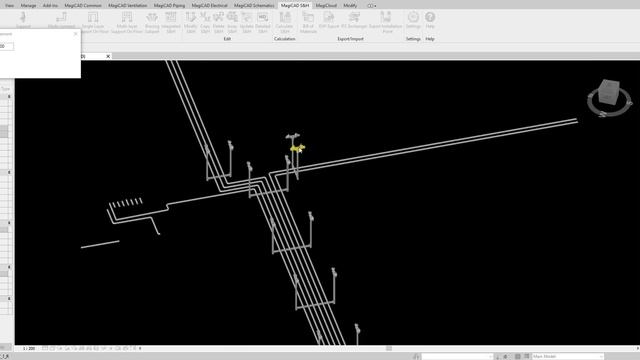This screenshot has height=360, width=640.
Task: Open the Main Model design options dropdown
Action: tap(568, 356)
